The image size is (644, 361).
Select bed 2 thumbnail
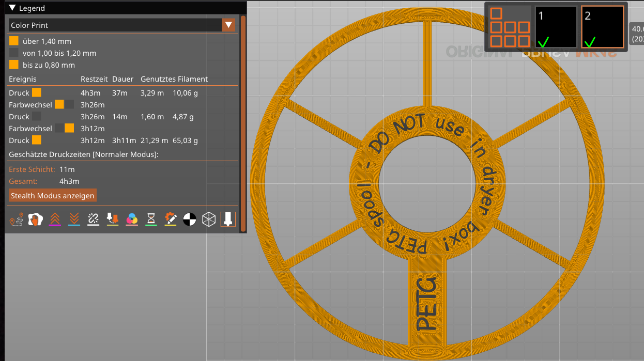point(603,27)
